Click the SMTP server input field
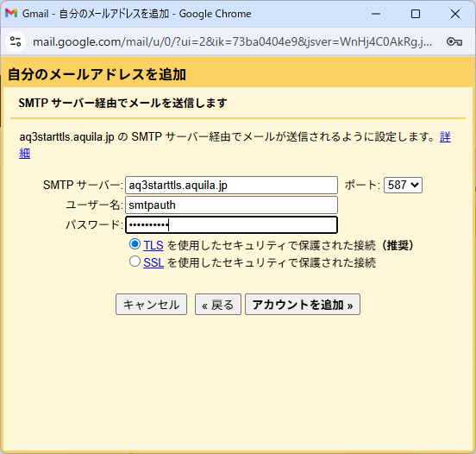This screenshot has height=454, width=476. (x=231, y=185)
